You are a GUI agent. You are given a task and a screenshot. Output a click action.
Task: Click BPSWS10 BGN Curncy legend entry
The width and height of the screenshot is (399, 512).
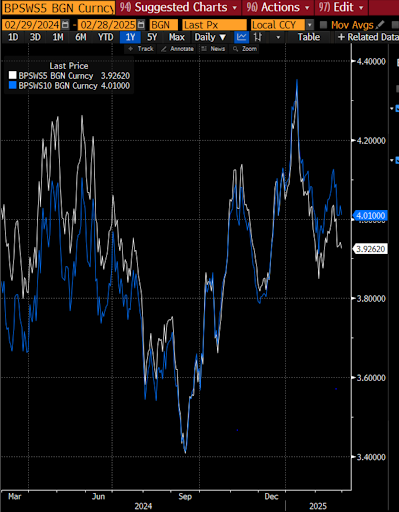click(x=58, y=86)
